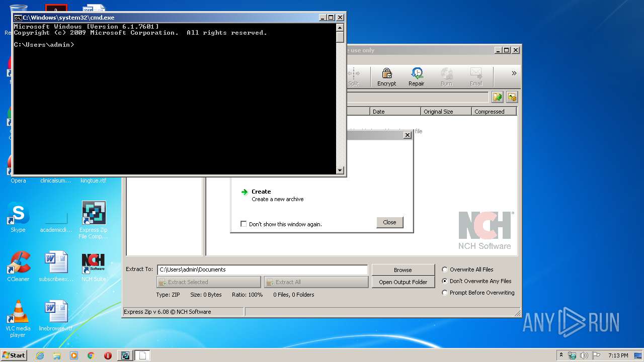Click the 7:13 PM taskbar clock

pyautogui.click(x=618, y=355)
